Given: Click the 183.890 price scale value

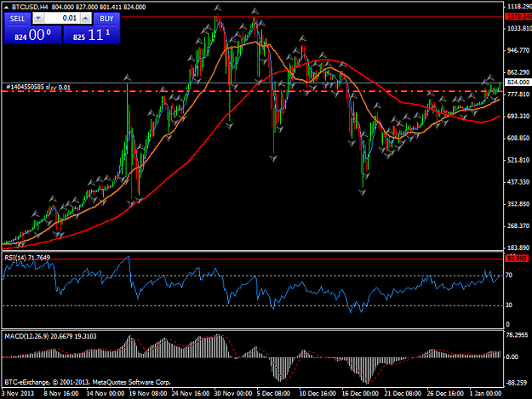Looking at the screenshot, I should click(518, 248).
